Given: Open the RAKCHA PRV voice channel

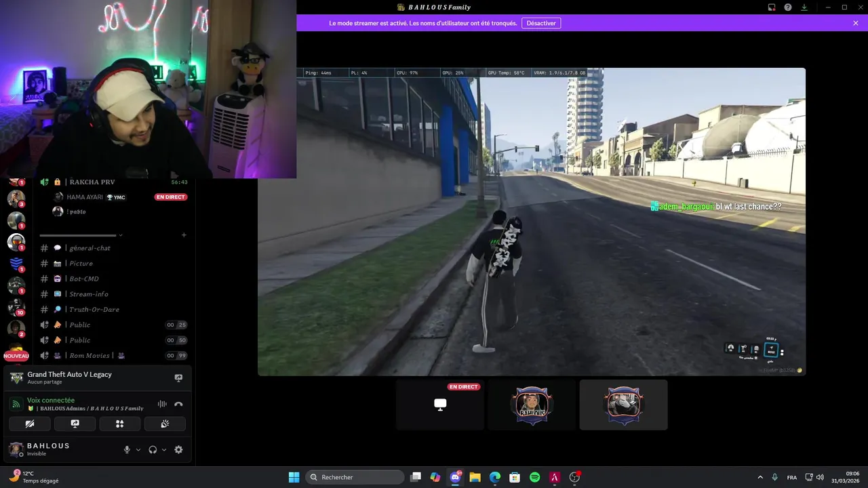Looking at the screenshot, I should pos(113,182).
